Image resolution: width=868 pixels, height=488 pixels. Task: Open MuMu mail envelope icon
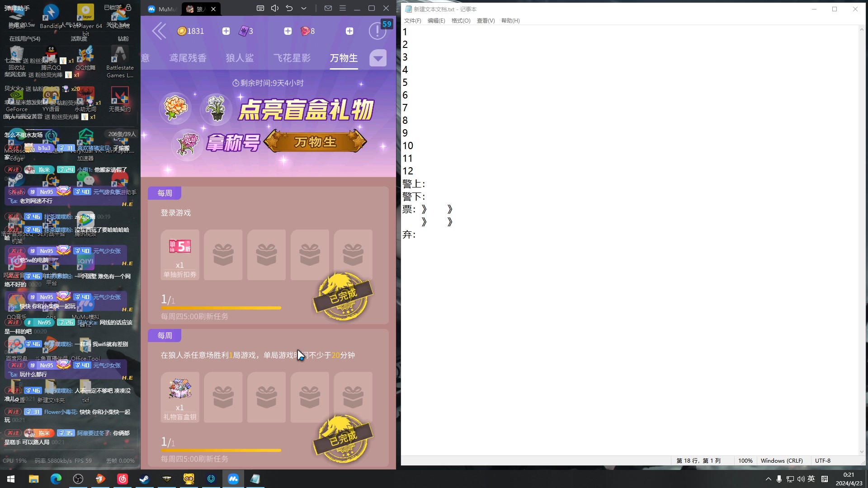[328, 8]
